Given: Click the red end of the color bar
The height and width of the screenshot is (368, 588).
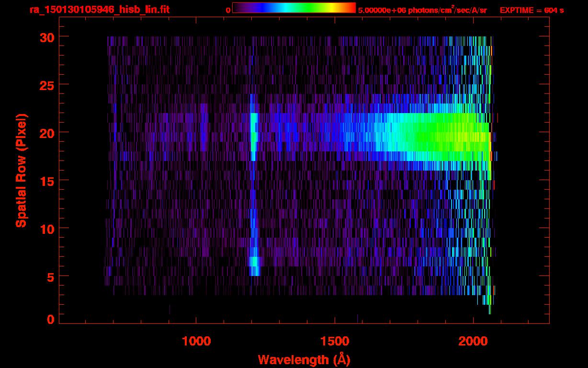Looking at the screenshot, I should [x=351, y=8].
